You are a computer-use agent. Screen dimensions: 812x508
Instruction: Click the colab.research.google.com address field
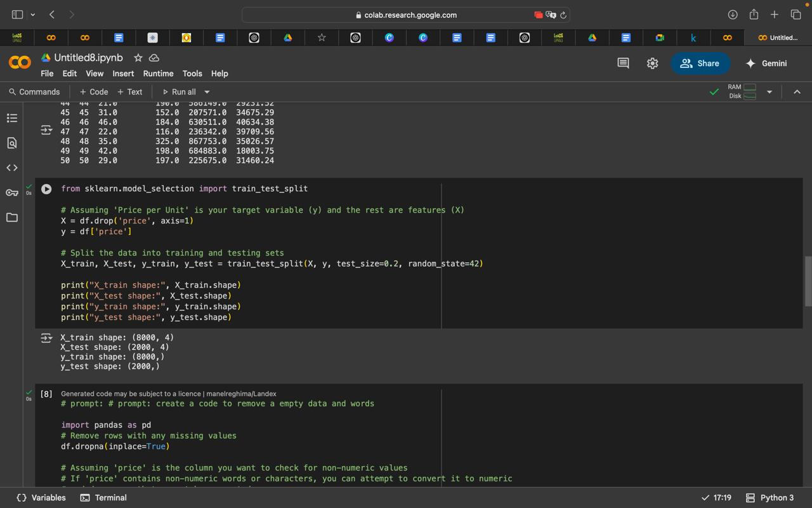click(406, 15)
